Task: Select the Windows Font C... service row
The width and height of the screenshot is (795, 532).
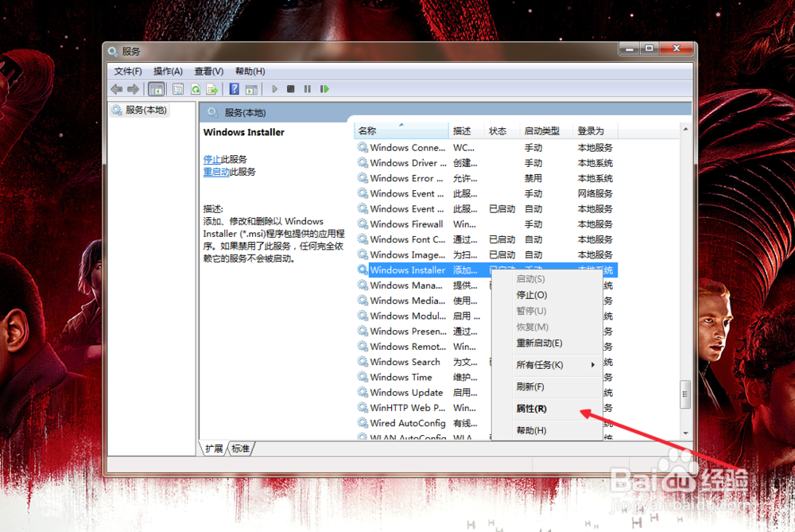Action: 487,239
